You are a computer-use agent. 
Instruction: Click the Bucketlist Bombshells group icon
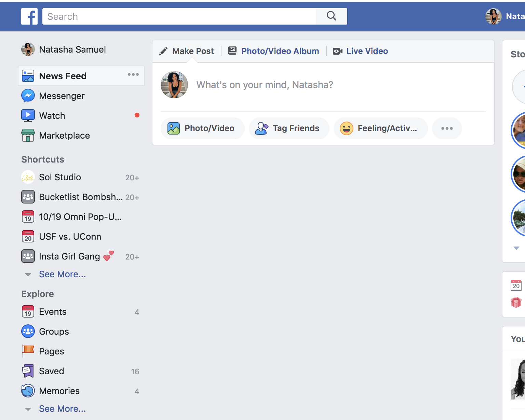(x=28, y=197)
